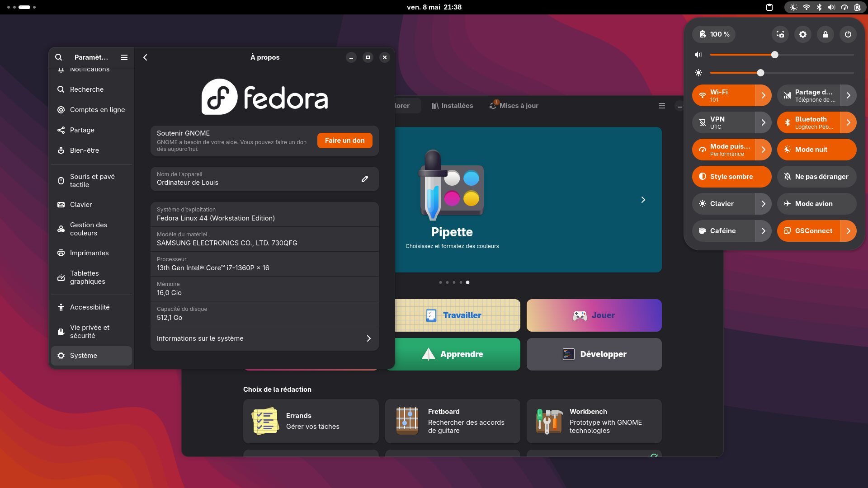Expand the Wi-Fi networks submenu
Image resolution: width=868 pixels, height=488 pixels.
tap(763, 95)
